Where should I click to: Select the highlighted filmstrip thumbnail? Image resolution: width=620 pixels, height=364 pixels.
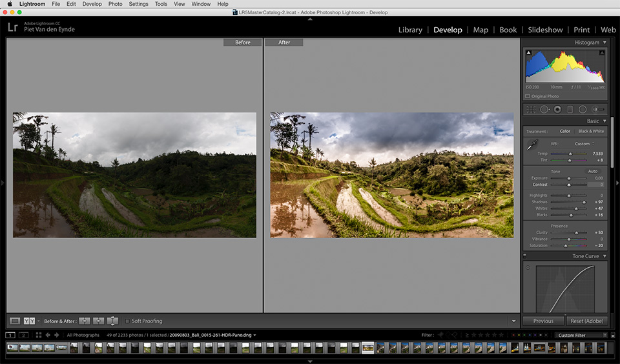[367, 347]
